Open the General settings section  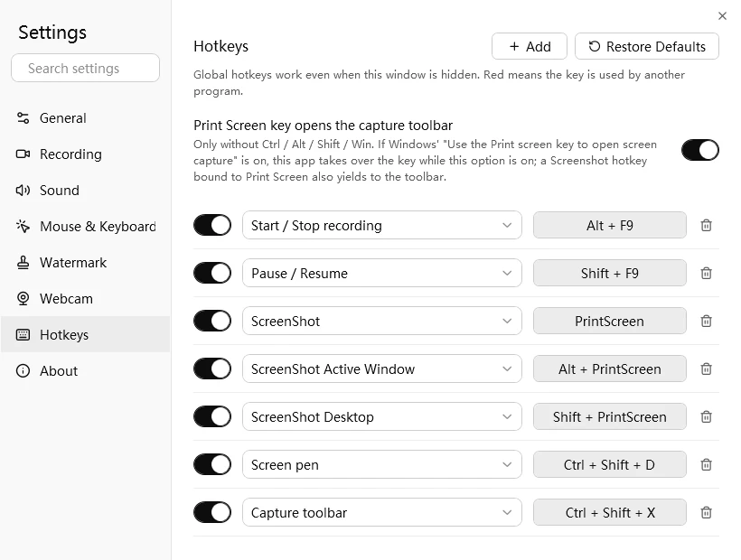[85, 117]
